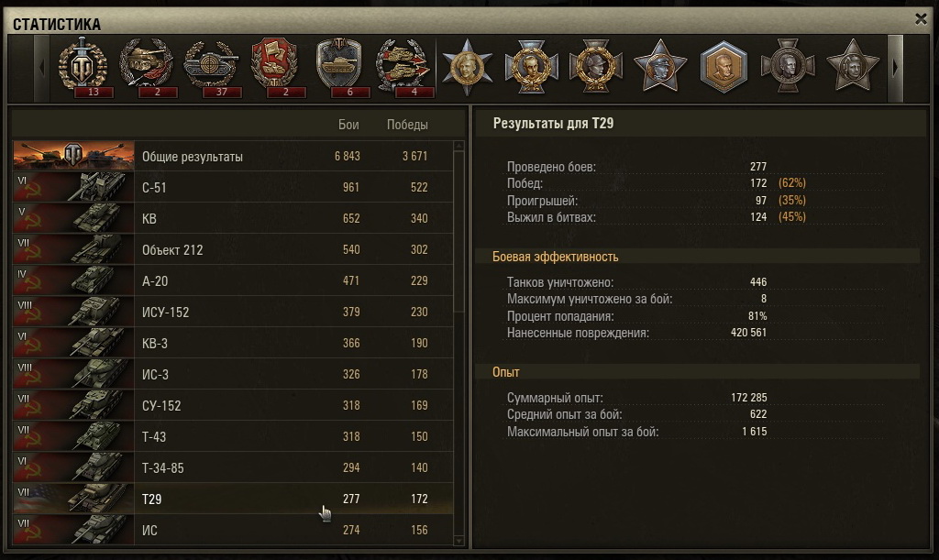Click the Объект 212 tank thumbnail
The image size is (939, 560).
point(73,249)
